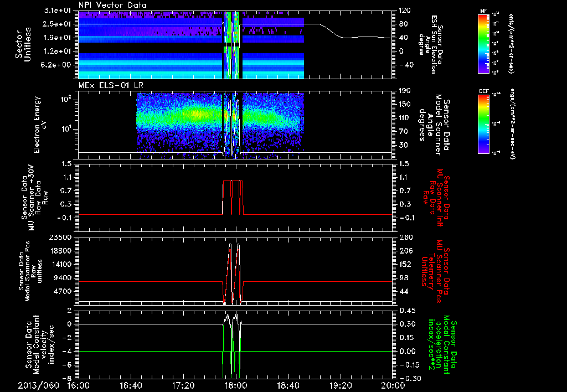
Task: Select the 'Electron Energy eV' axis title
Action: click(x=41, y=125)
